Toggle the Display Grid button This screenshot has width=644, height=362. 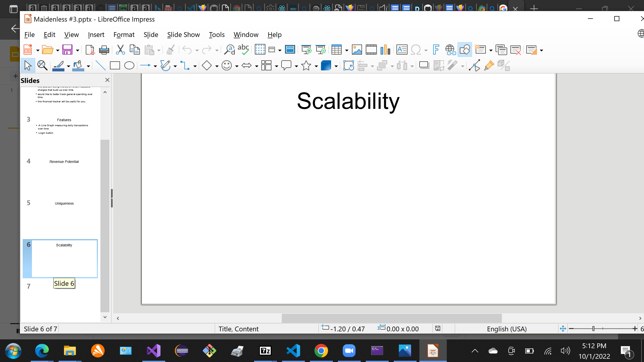[260, 50]
